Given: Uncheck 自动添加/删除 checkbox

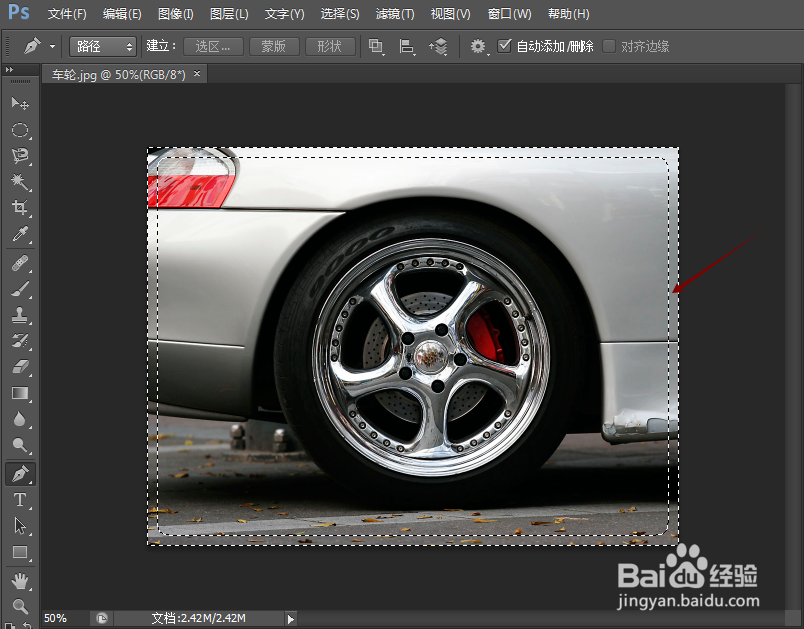Looking at the screenshot, I should click(505, 46).
